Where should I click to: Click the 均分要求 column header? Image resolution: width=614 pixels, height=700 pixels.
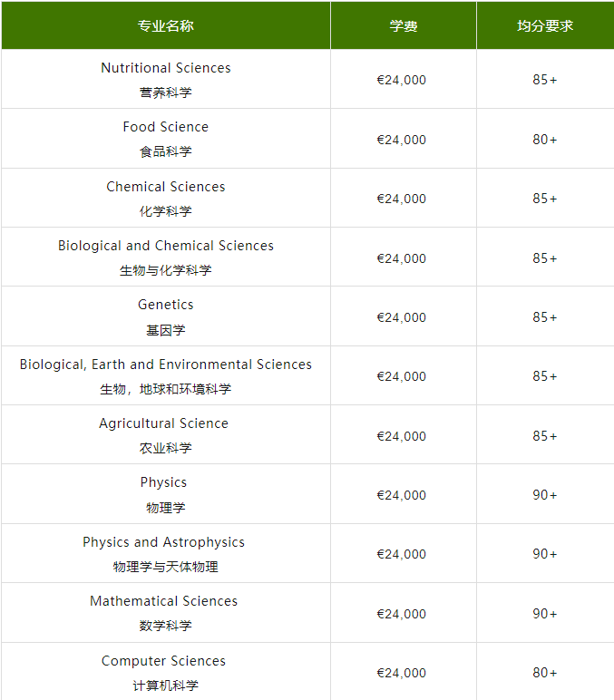pyautogui.click(x=545, y=25)
